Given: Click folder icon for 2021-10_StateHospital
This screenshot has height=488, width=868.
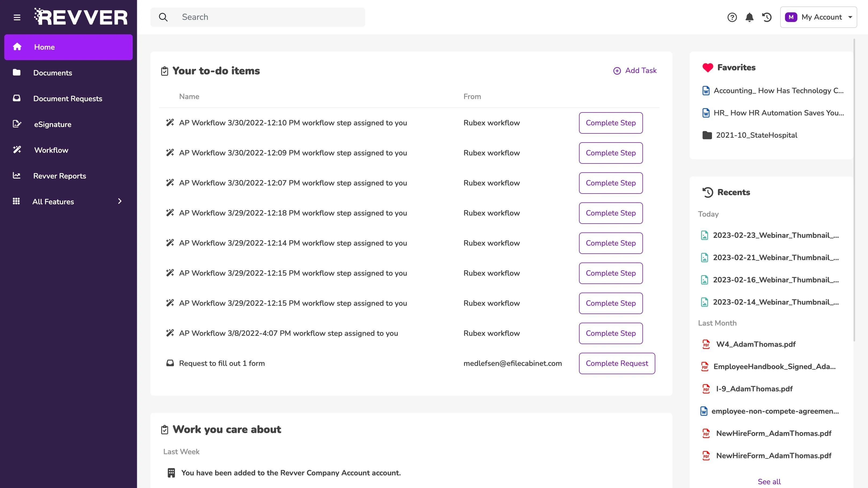Looking at the screenshot, I should pos(707,135).
